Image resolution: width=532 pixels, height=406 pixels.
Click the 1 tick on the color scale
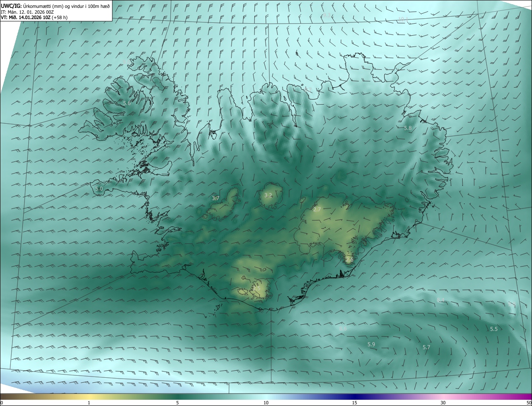89,403
